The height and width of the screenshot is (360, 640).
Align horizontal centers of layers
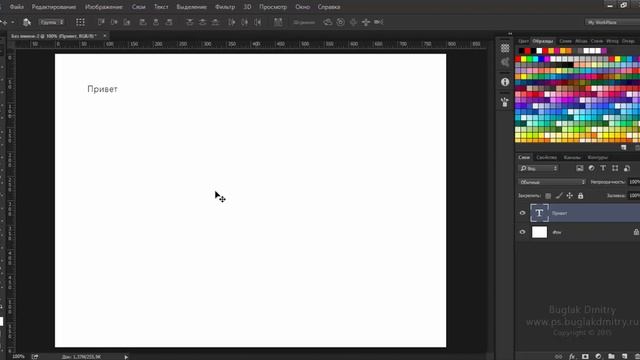(156, 22)
